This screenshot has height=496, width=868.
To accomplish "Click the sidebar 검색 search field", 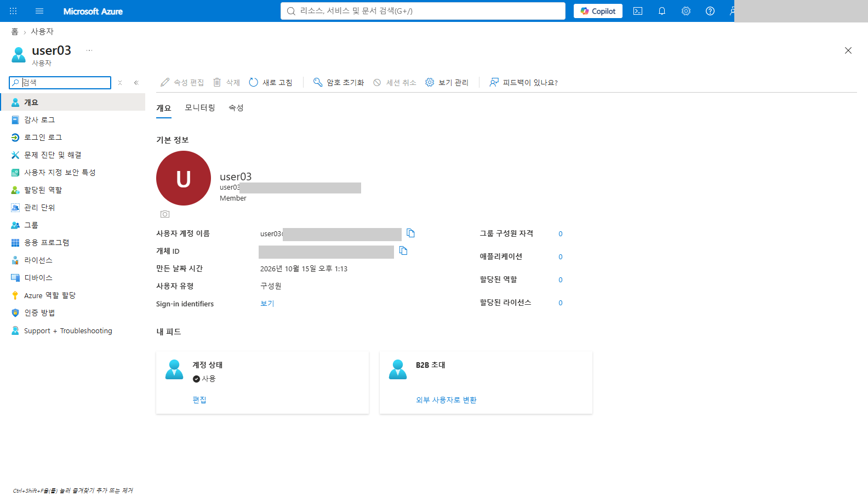I will point(60,83).
